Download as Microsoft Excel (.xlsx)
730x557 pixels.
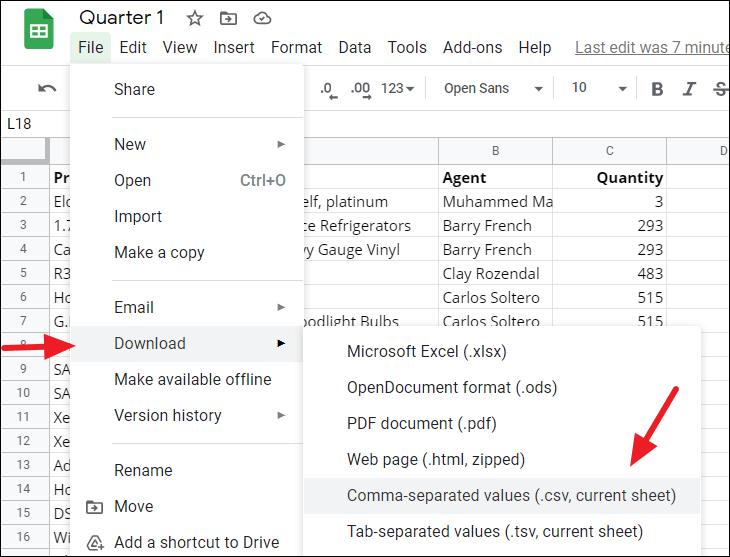coord(501,352)
